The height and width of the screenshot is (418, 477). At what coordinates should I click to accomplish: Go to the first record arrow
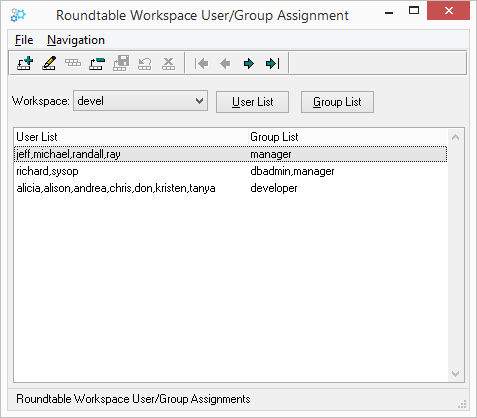click(x=201, y=63)
